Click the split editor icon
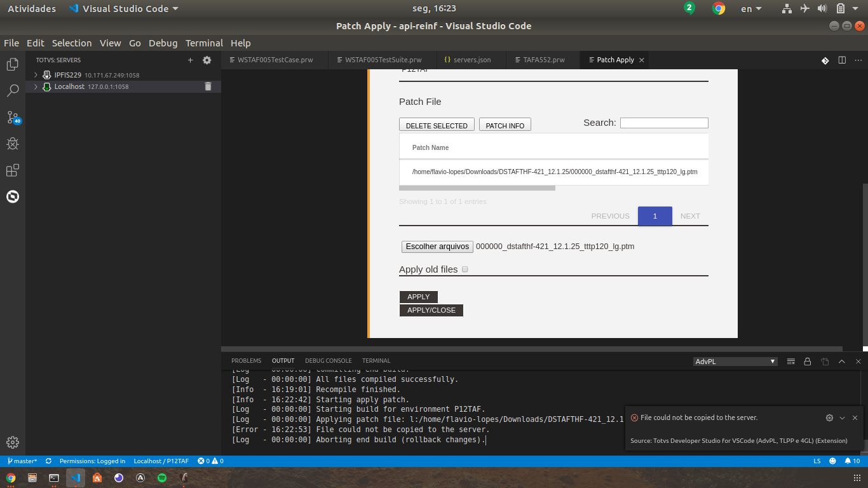The height and width of the screenshot is (488, 868). [x=842, y=60]
